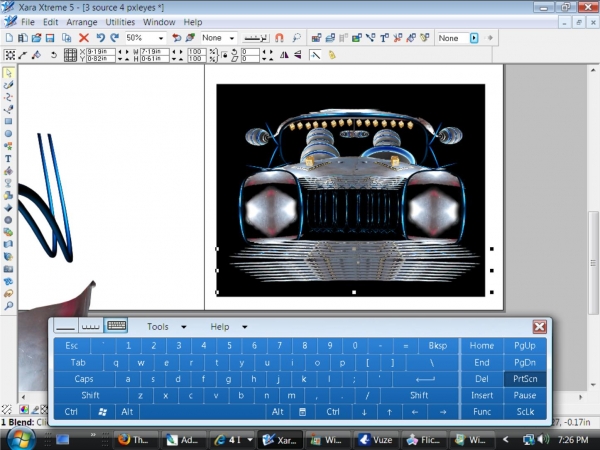Click the vertical scrollbar down arrow
Screen dimensions: 600x450
tap(593, 385)
